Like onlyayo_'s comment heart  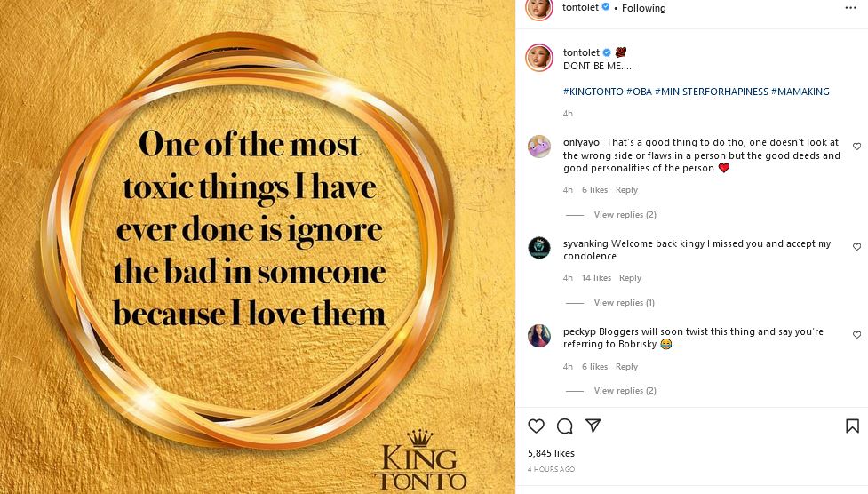click(856, 147)
